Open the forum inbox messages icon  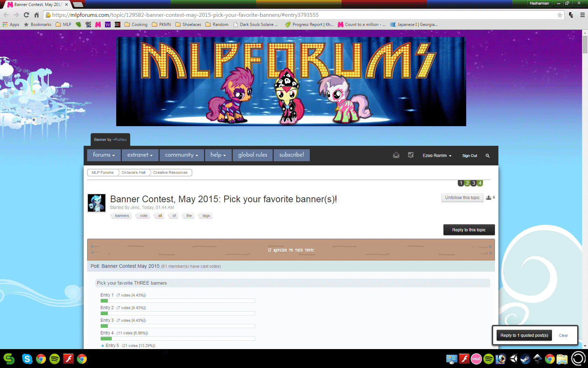396,155
